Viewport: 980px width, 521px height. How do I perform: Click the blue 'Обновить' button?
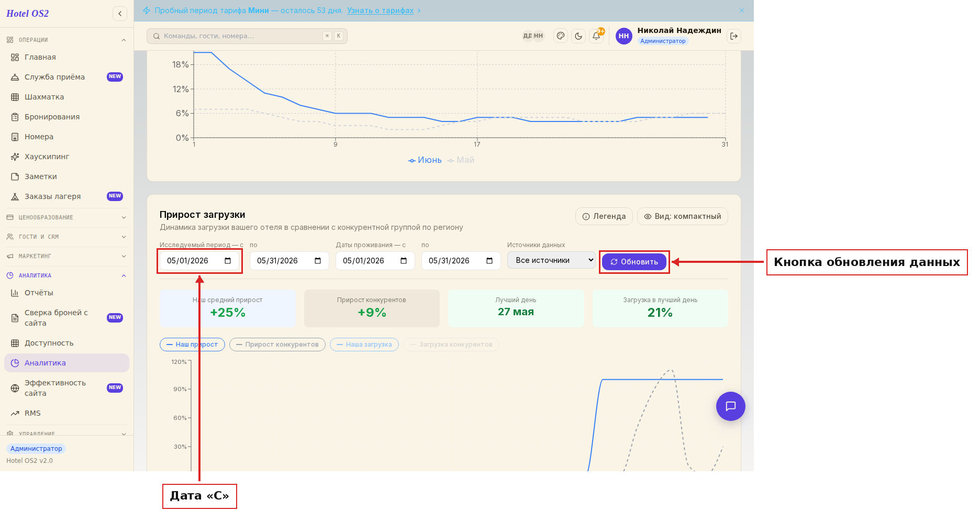click(x=634, y=262)
